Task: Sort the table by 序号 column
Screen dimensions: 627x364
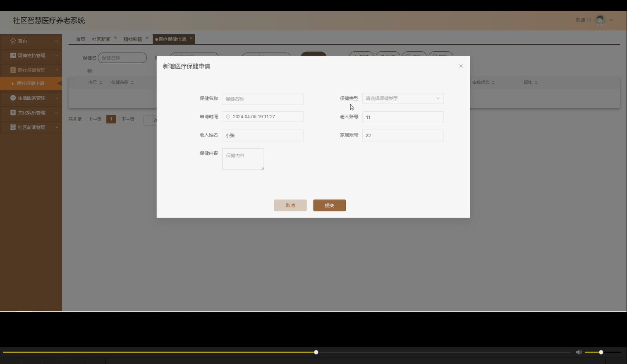Action: tap(101, 83)
